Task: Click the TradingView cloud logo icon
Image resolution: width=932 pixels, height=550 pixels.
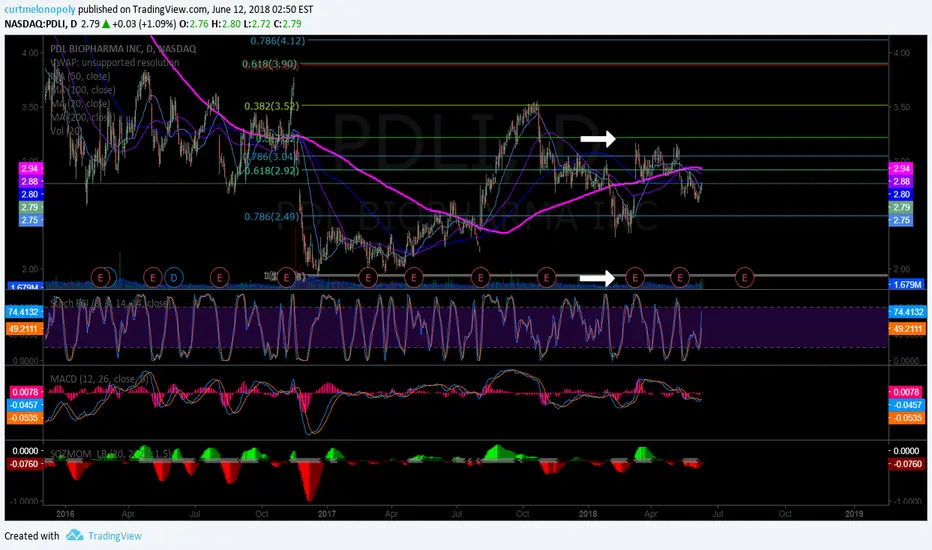Action: point(74,535)
